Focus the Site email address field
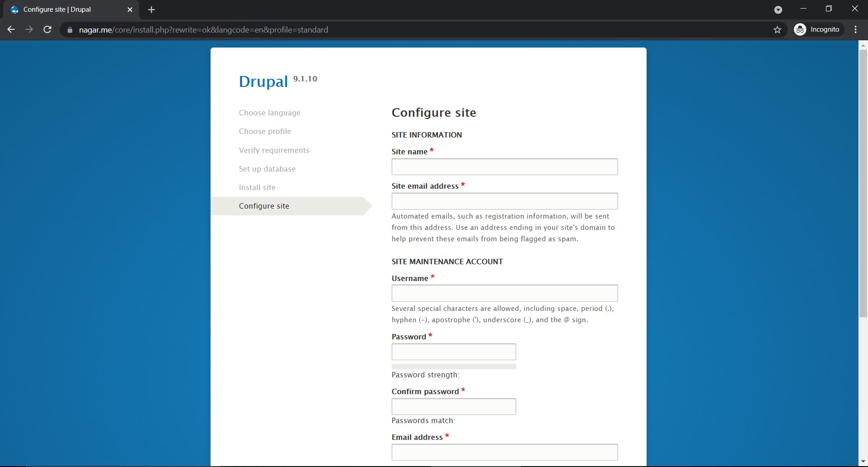The width and height of the screenshot is (868, 467). point(504,201)
